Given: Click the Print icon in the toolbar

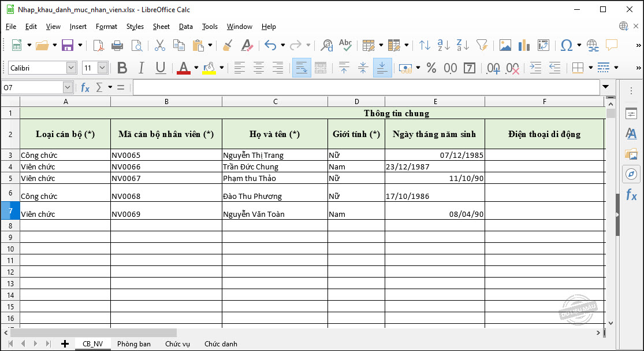Looking at the screenshot, I should click(x=117, y=45).
